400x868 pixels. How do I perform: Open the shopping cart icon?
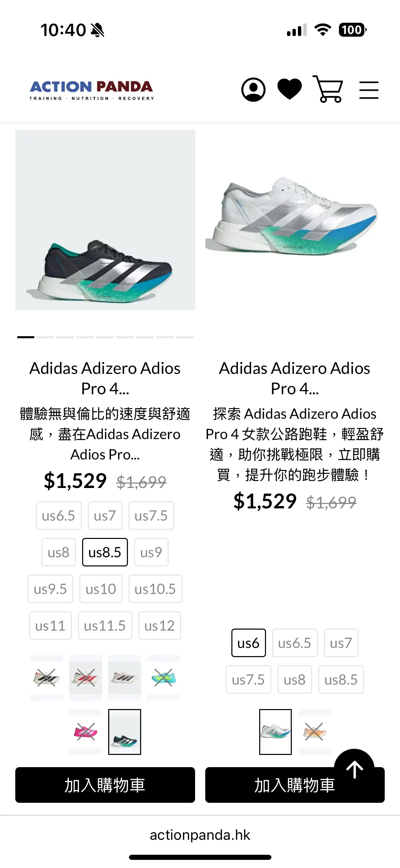pos(328,89)
